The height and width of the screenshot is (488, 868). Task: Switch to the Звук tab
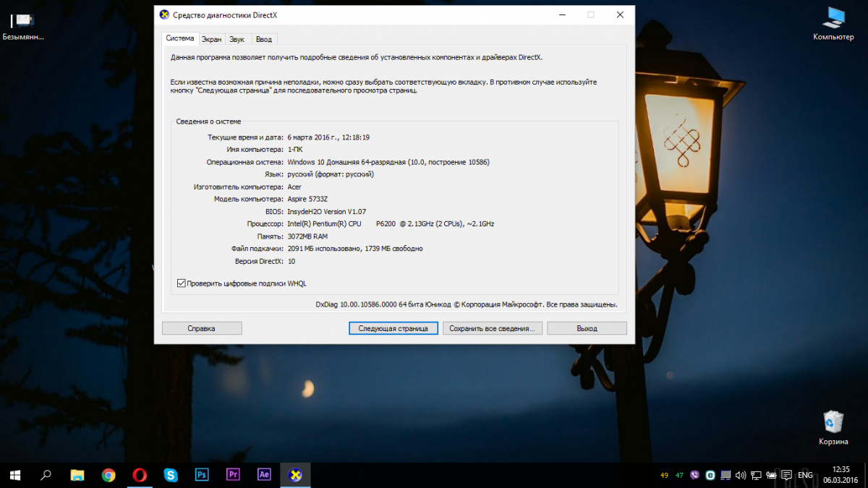[x=237, y=39]
